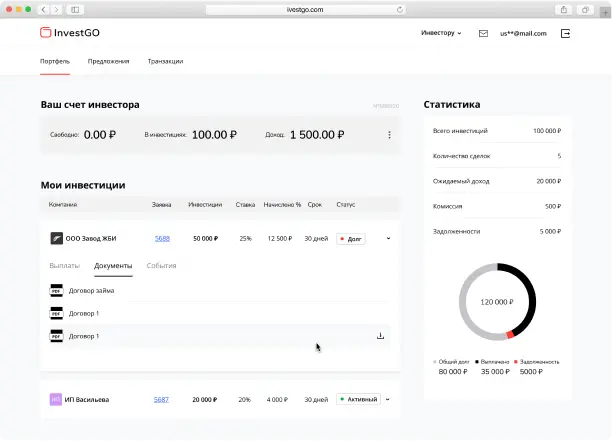Click the Комиссия statistics row
Viewport: 612px width, 441px height.
click(497, 206)
